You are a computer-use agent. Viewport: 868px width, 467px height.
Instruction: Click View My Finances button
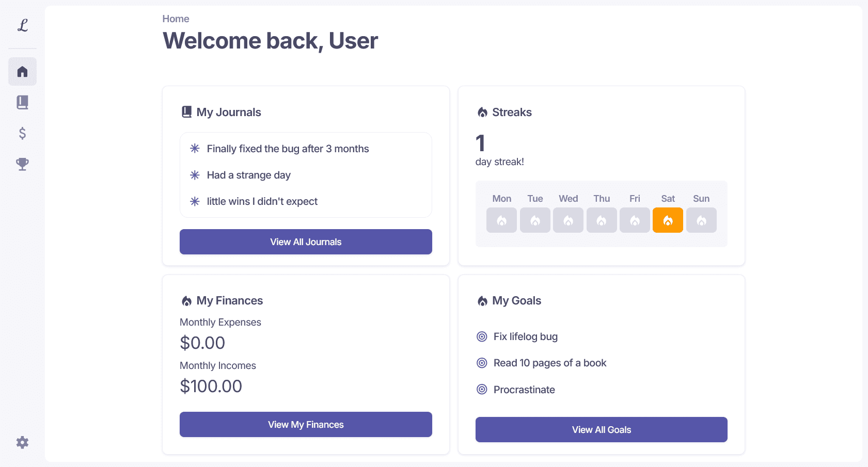306,424
